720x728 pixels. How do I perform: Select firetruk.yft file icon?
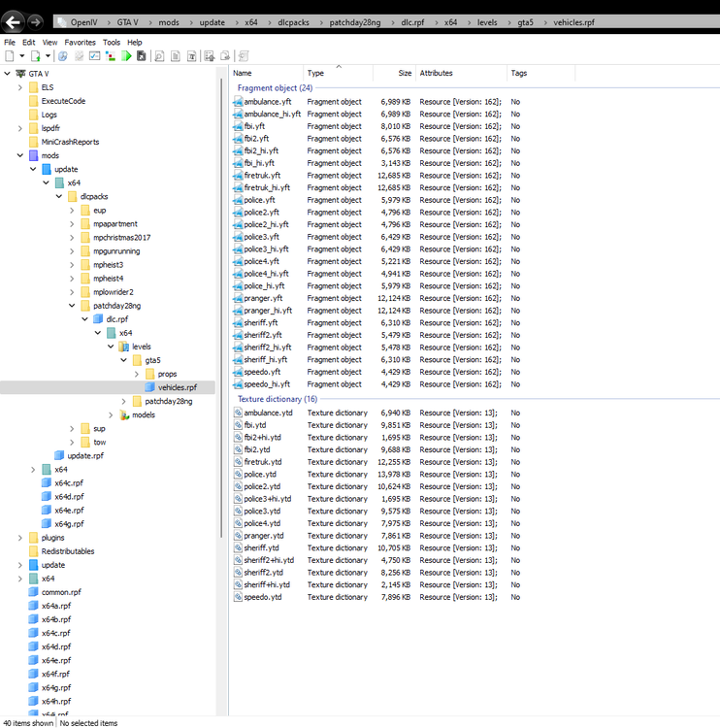pyautogui.click(x=238, y=176)
